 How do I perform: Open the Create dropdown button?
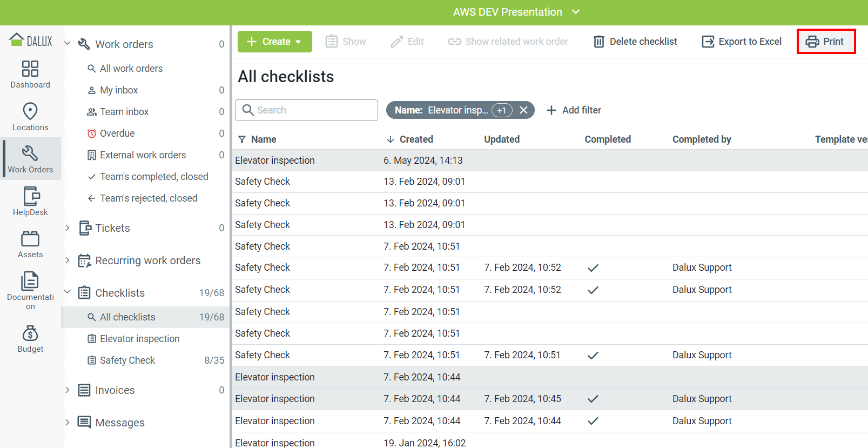point(275,42)
